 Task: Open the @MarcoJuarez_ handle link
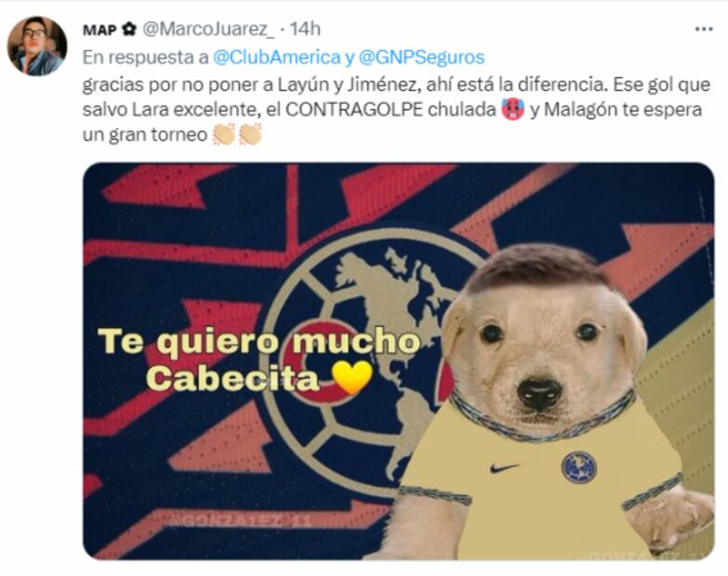pyautogui.click(x=208, y=29)
